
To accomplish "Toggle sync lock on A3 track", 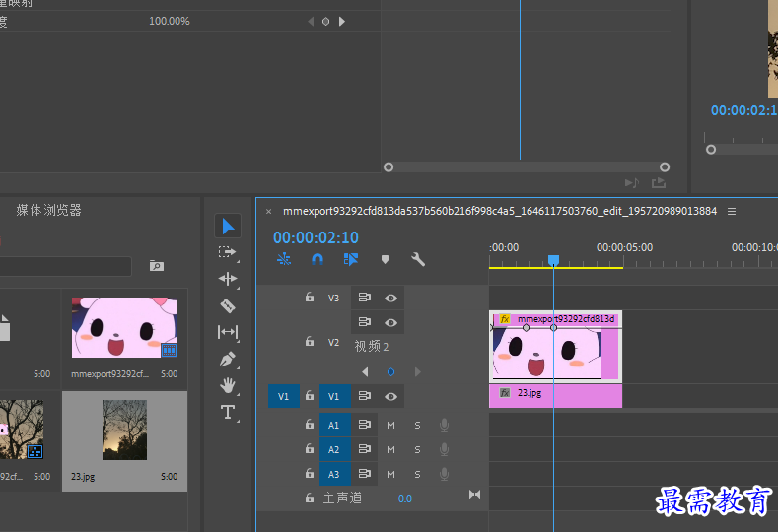I will point(365,474).
